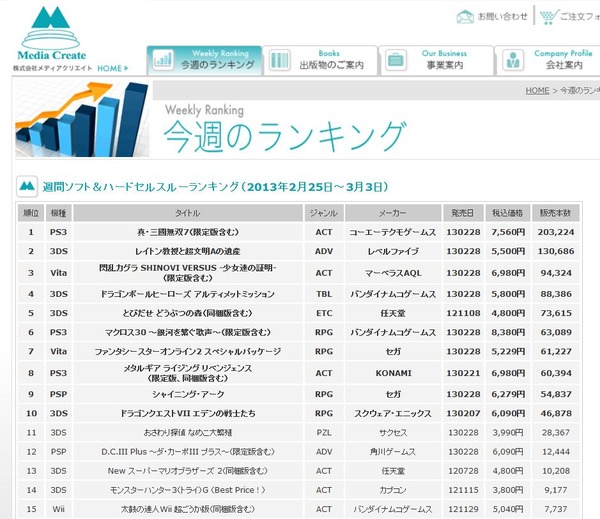Click the 税込価格 column header
600x519 pixels.
click(x=508, y=213)
